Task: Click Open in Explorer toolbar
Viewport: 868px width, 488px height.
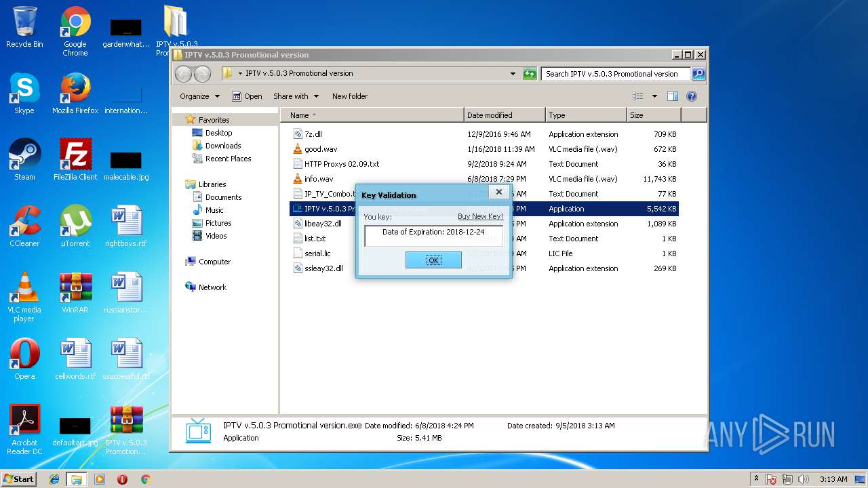Action: tap(247, 96)
